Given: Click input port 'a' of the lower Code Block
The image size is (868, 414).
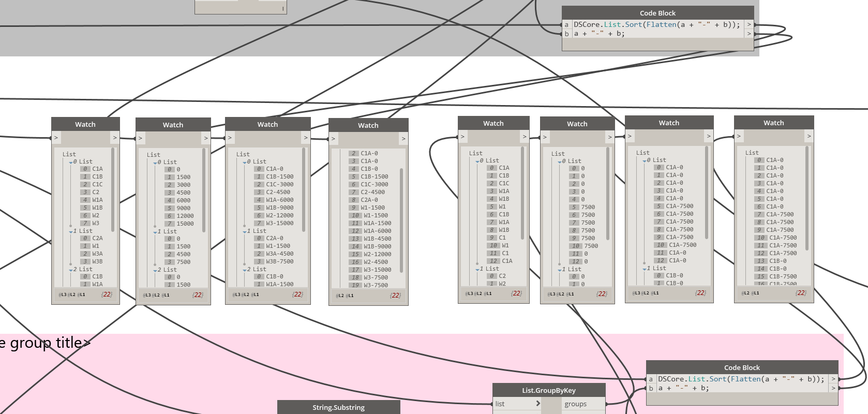Looking at the screenshot, I should (651, 379).
